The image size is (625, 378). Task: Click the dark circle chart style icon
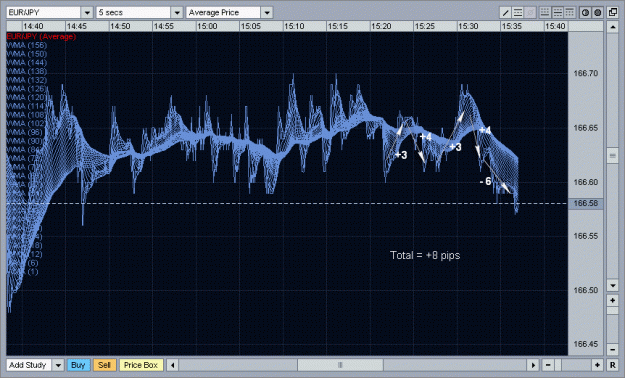click(597, 13)
